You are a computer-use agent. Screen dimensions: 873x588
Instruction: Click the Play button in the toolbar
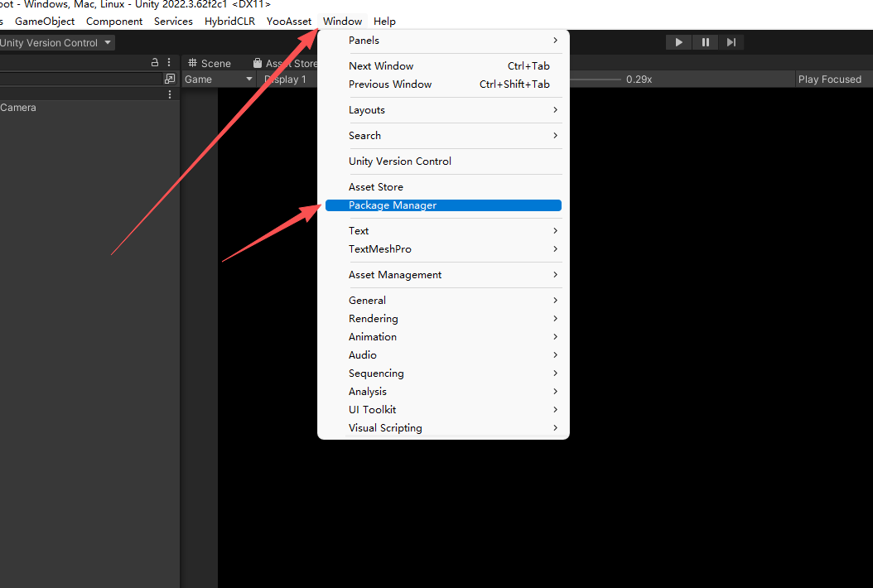(678, 42)
